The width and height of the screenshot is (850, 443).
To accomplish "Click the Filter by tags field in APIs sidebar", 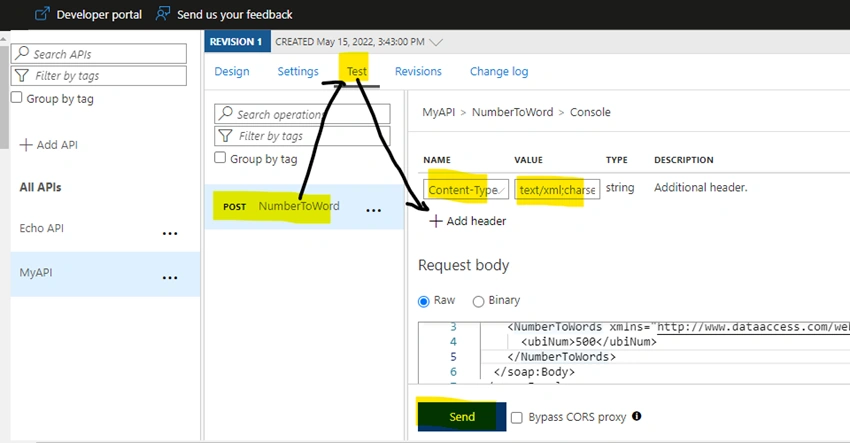I will tap(99, 75).
